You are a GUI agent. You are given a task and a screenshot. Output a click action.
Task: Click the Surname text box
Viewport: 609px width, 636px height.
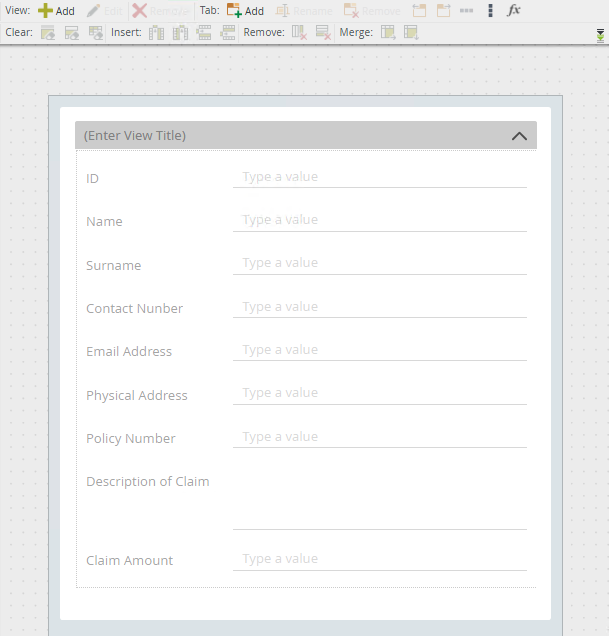pyautogui.click(x=380, y=264)
